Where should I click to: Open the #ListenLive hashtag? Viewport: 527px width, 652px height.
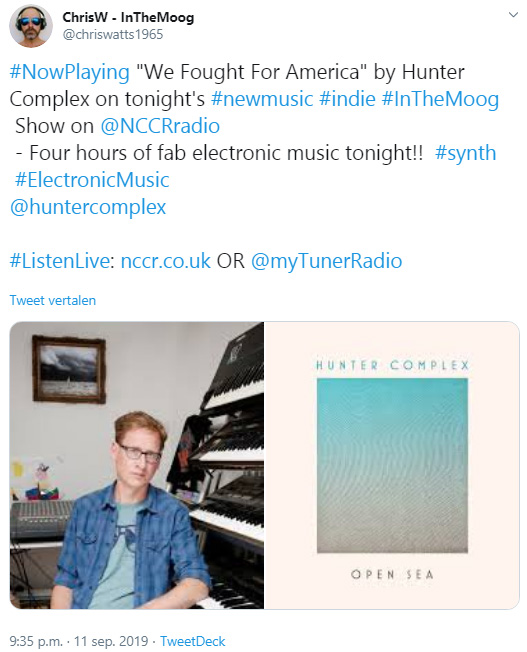pos(59,261)
